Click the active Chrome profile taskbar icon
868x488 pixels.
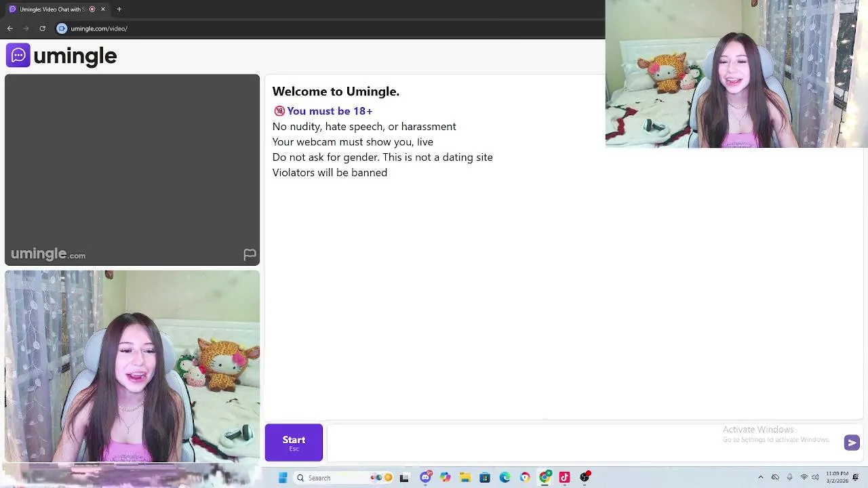pyautogui.click(x=545, y=478)
